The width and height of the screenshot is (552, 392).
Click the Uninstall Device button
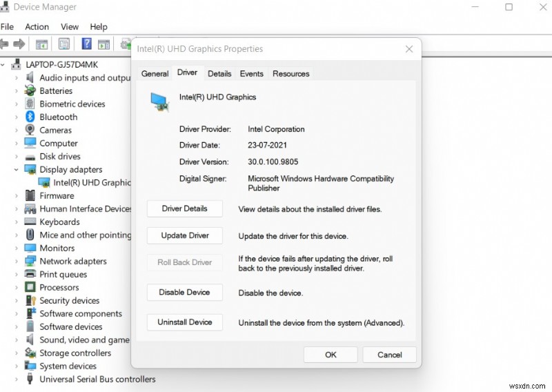[185, 322]
